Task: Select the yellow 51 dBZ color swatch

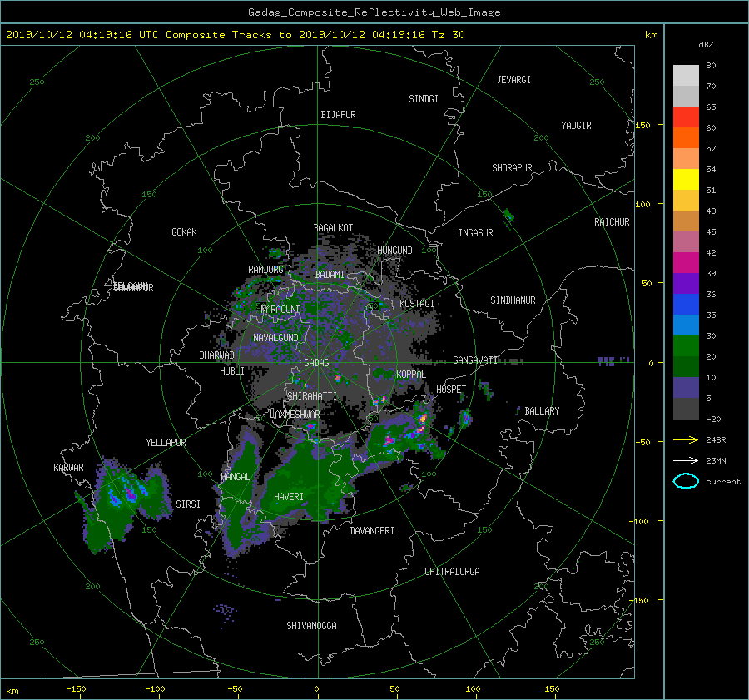Action: [686, 179]
